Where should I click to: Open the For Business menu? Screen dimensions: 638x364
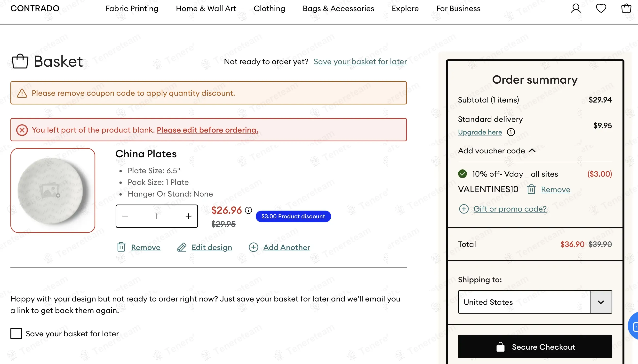click(x=458, y=8)
